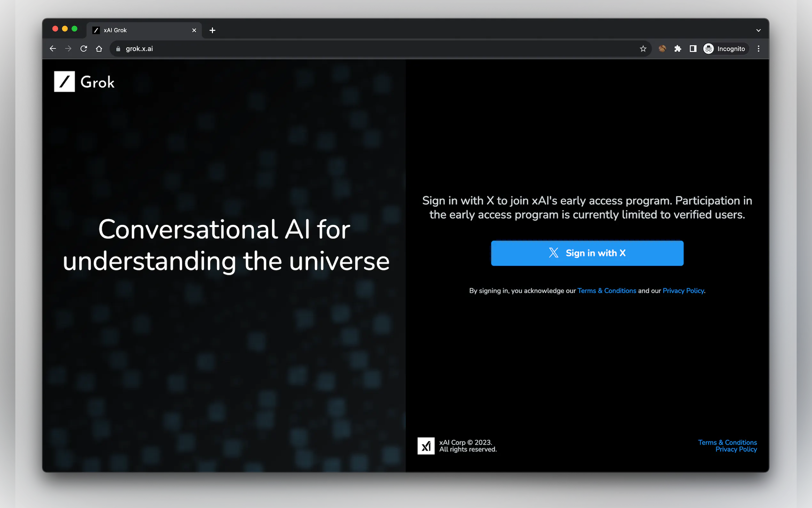Click the xAI Corp logo at bottom
Viewport: 812px width, 508px height.
(x=426, y=446)
